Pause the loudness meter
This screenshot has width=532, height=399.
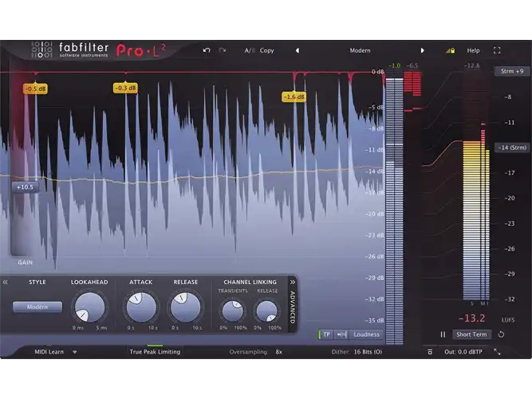443,334
